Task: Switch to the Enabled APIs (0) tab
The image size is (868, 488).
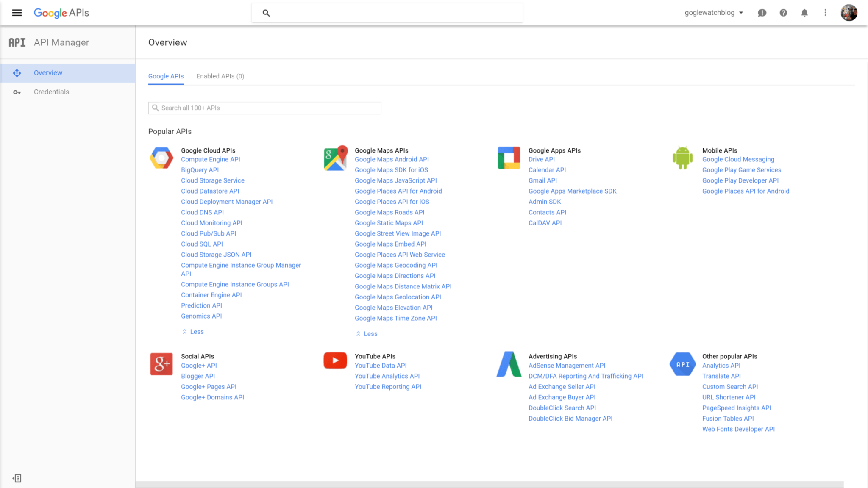Action: click(x=220, y=76)
